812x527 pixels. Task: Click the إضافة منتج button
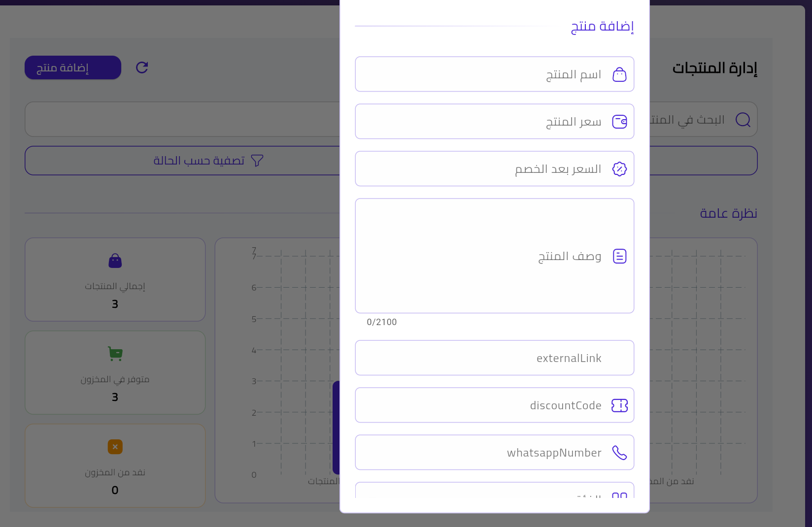[x=72, y=67]
